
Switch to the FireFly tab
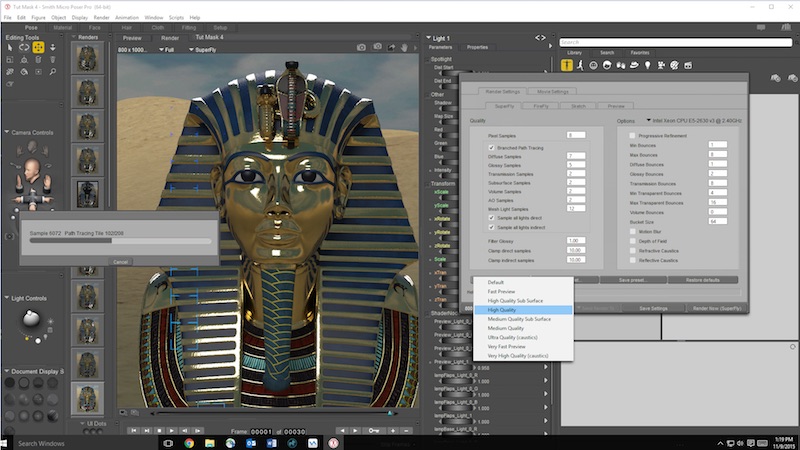pyautogui.click(x=541, y=106)
